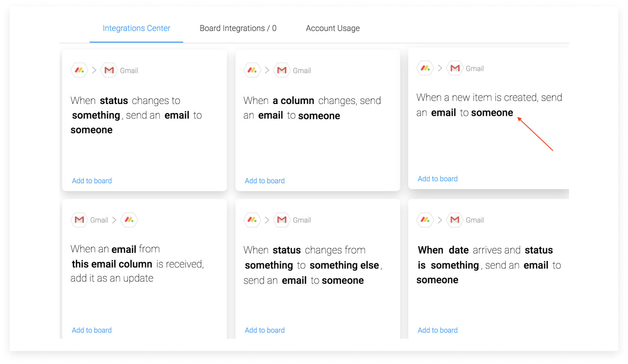This screenshot has width=628, height=364.
Task: Add date arrives recipe to board
Action: point(438,330)
